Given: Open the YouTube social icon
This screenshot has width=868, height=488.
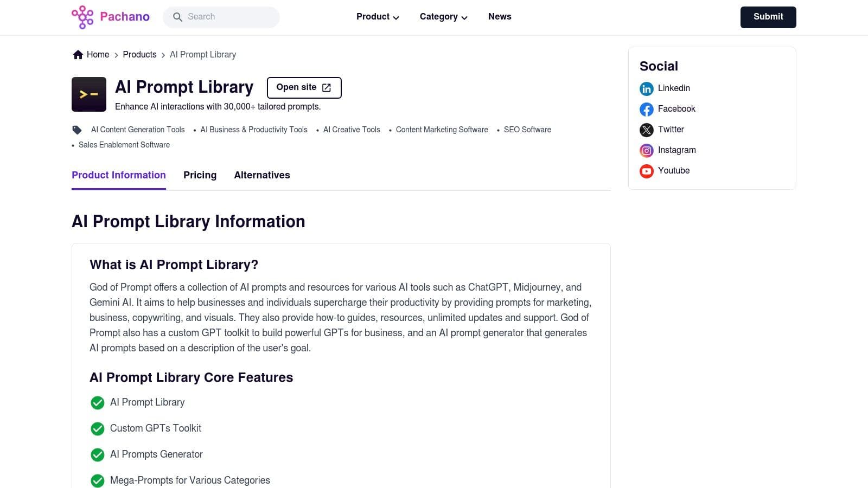Looking at the screenshot, I should (646, 171).
